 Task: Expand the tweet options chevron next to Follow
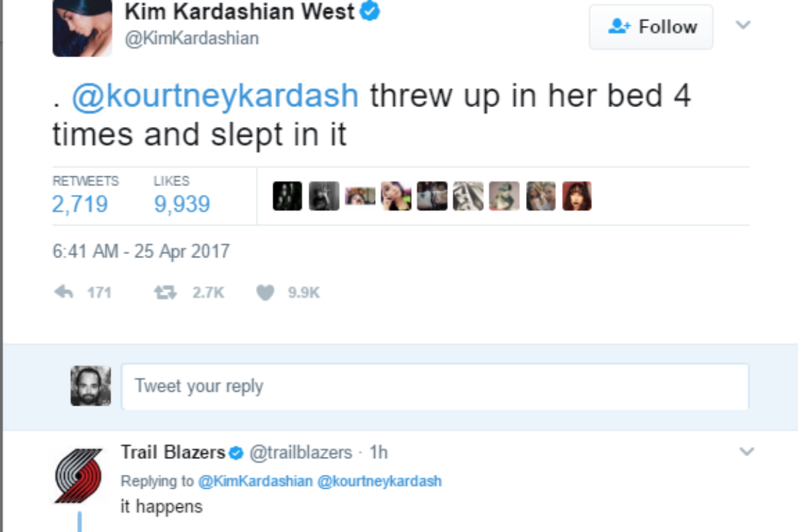pos(743,26)
